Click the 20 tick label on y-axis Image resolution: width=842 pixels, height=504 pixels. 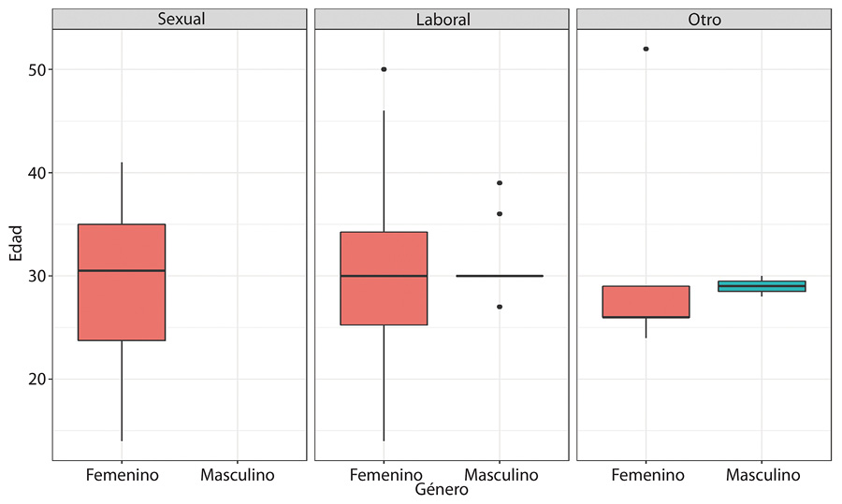[x=31, y=379]
